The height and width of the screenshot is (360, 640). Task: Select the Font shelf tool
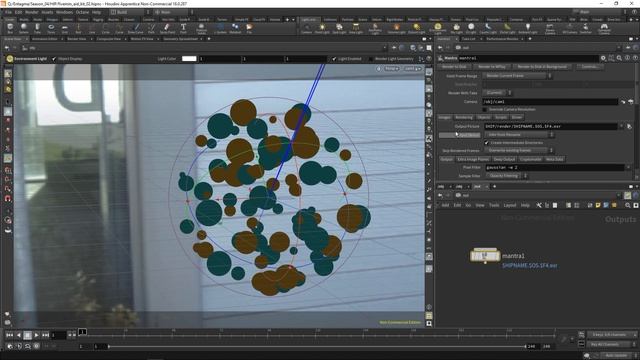coord(183,29)
